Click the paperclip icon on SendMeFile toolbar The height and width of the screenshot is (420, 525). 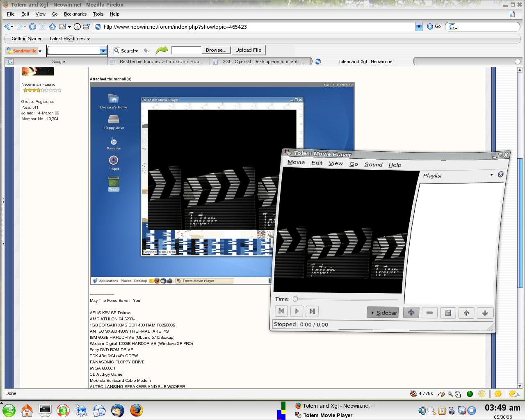pyautogui.click(x=147, y=50)
